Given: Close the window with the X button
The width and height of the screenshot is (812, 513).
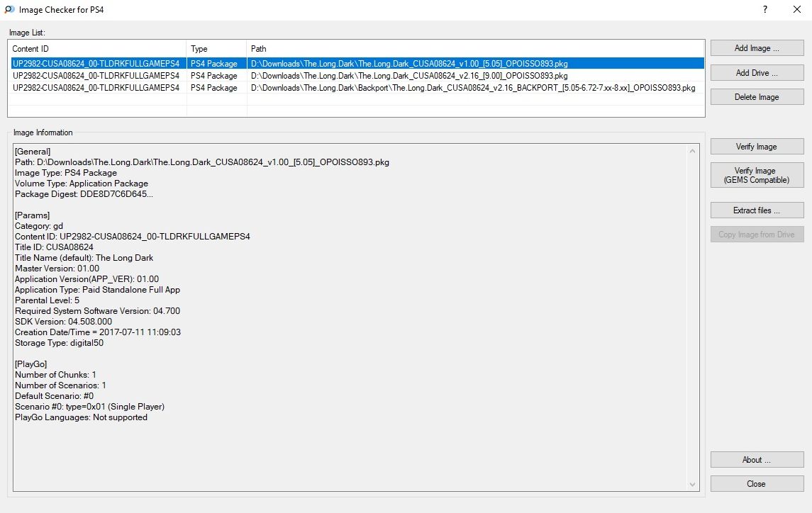Looking at the screenshot, I should [x=797, y=9].
